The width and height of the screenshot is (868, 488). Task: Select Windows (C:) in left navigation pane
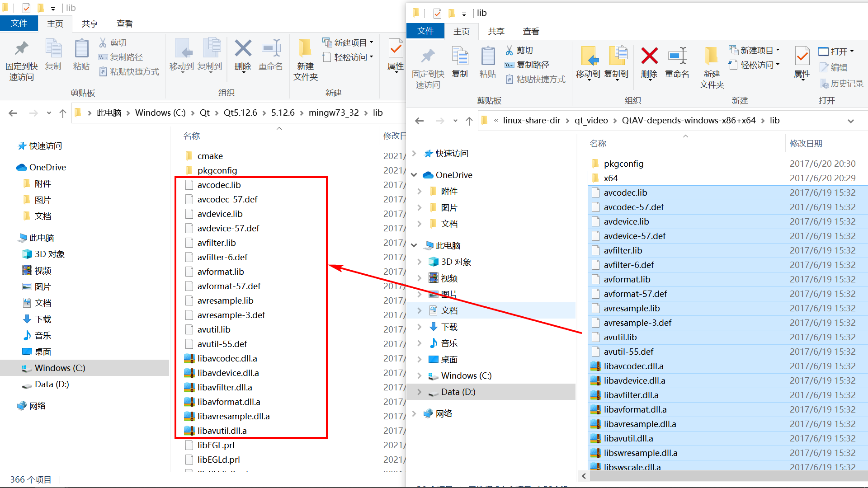click(x=60, y=368)
